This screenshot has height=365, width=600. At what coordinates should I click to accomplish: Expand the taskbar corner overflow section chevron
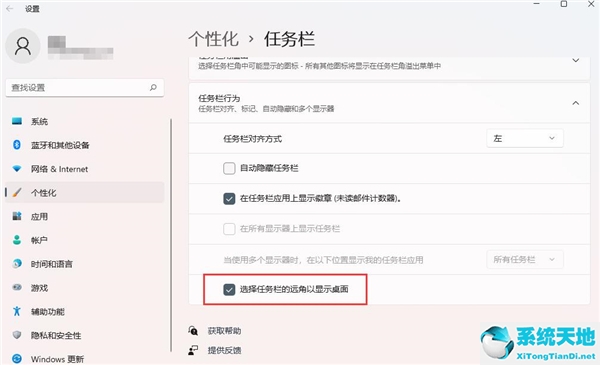click(576, 60)
